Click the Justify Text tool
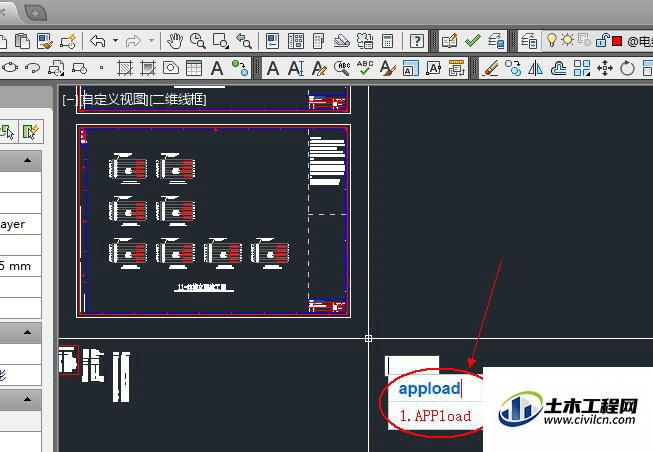This screenshot has width=653, height=452. point(434,68)
